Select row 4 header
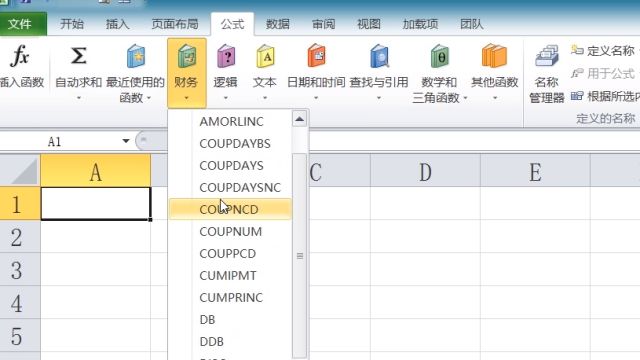 click(x=20, y=302)
